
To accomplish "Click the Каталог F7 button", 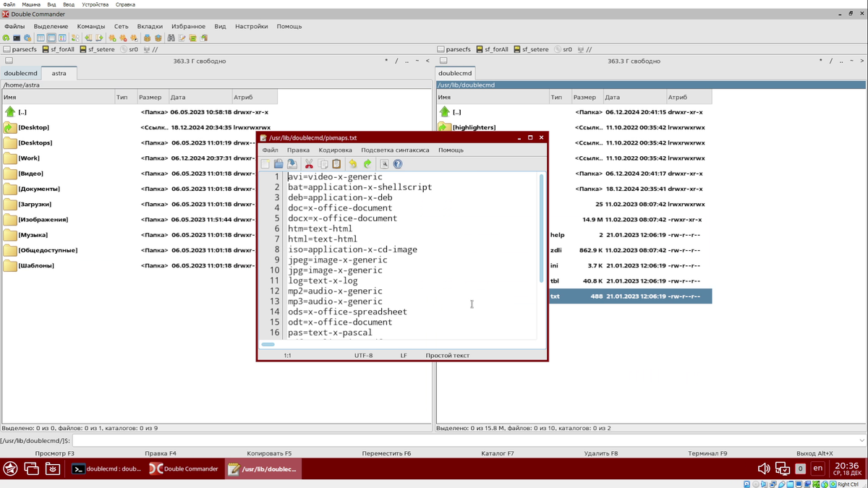I will [x=498, y=453].
